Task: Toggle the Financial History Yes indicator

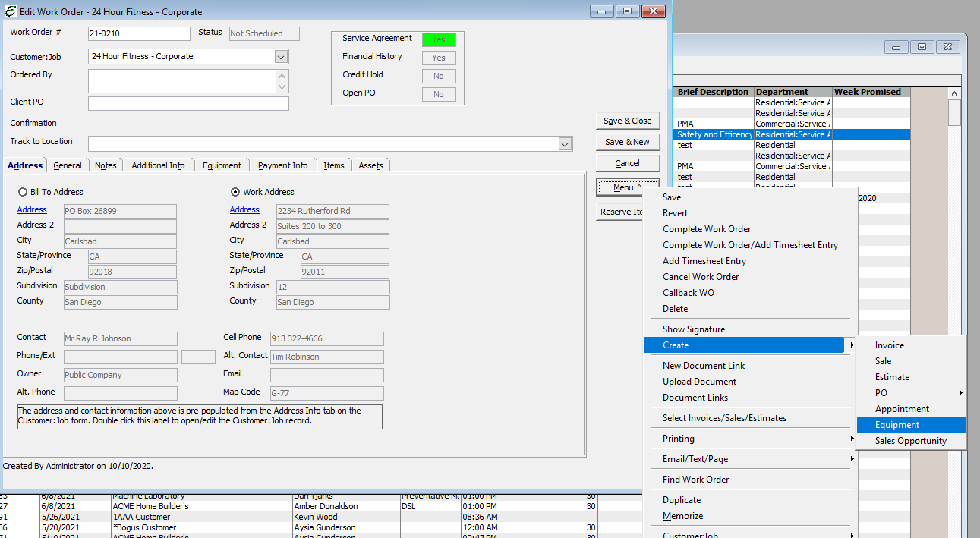Action: tap(439, 58)
